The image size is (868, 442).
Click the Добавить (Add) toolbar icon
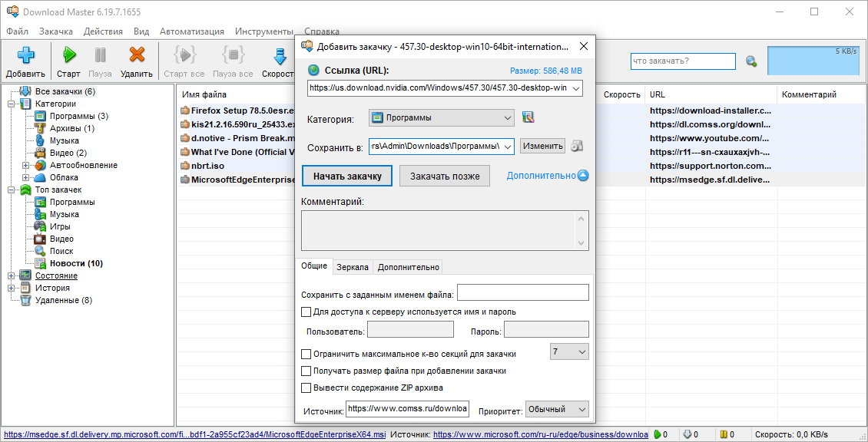tap(25, 54)
